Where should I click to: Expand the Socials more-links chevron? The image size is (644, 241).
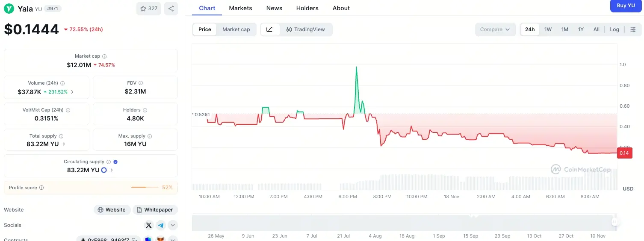(x=173, y=225)
